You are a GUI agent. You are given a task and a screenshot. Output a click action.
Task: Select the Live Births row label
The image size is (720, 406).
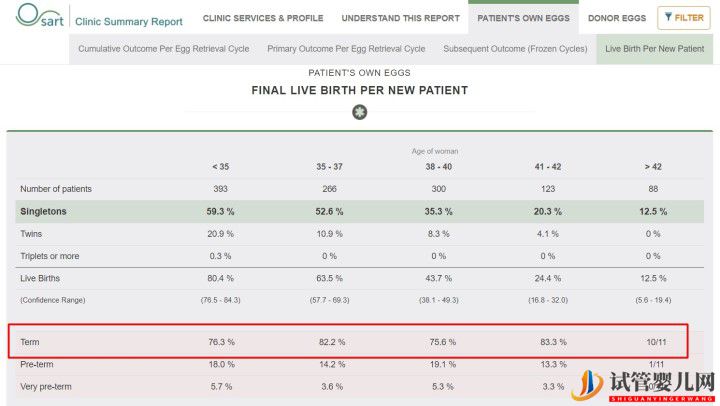41,278
